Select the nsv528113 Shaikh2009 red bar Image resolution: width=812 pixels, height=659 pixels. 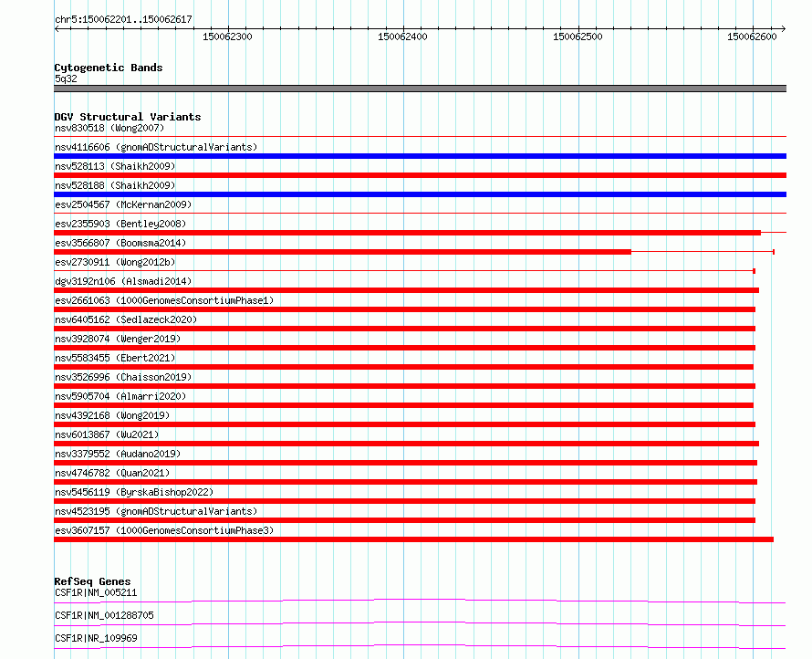(420, 175)
